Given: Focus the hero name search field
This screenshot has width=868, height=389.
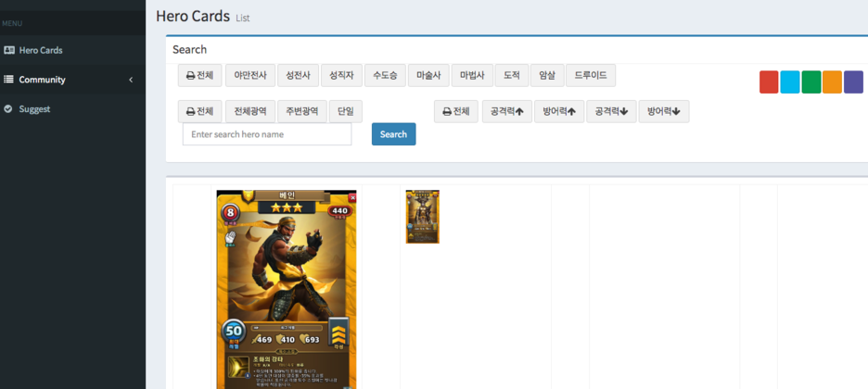Looking at the screenshot, I should (267, 134).
